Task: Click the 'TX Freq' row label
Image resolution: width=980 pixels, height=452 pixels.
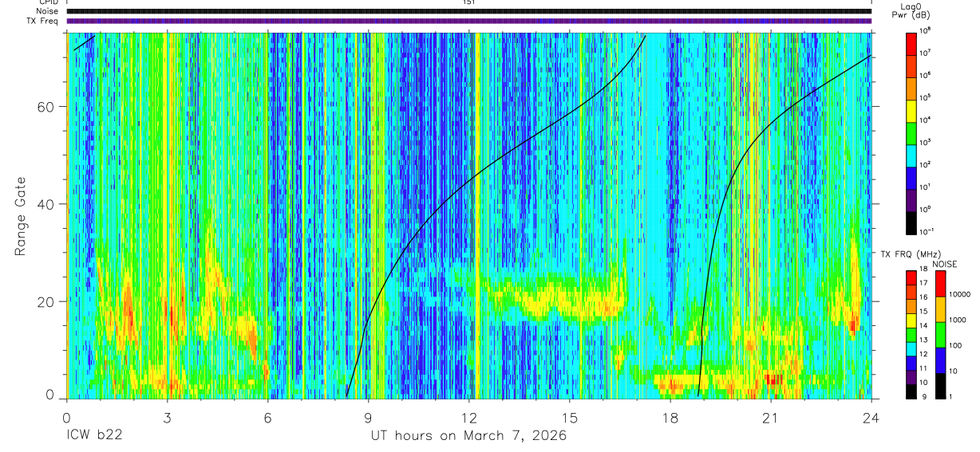Action: [x=42, y=21]
